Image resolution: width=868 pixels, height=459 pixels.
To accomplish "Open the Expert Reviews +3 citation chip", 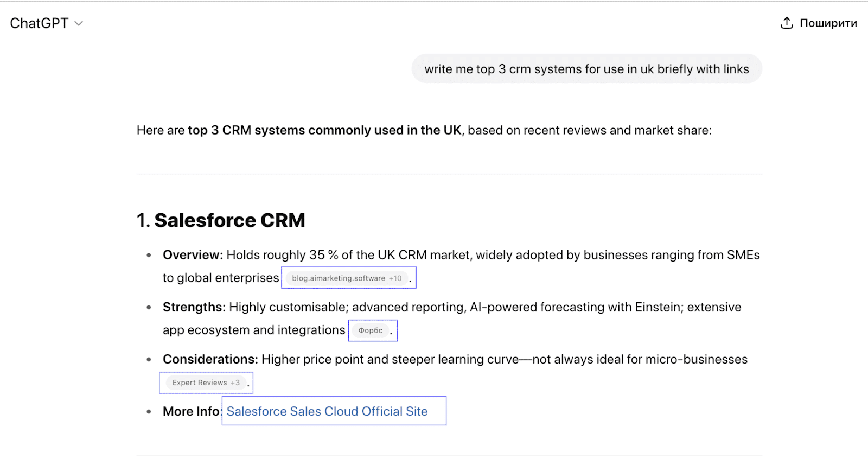I will point(206,382).
